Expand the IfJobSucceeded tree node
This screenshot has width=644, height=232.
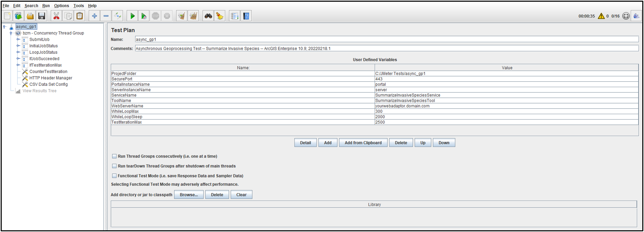click(x=18, y=59)
